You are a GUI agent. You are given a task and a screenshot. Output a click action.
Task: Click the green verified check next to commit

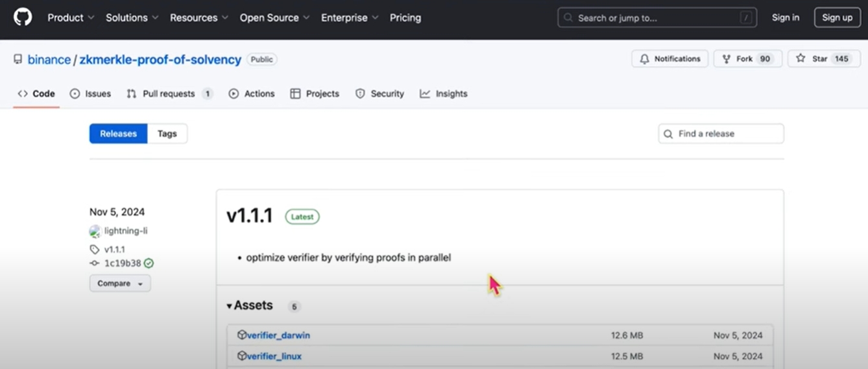149,263
